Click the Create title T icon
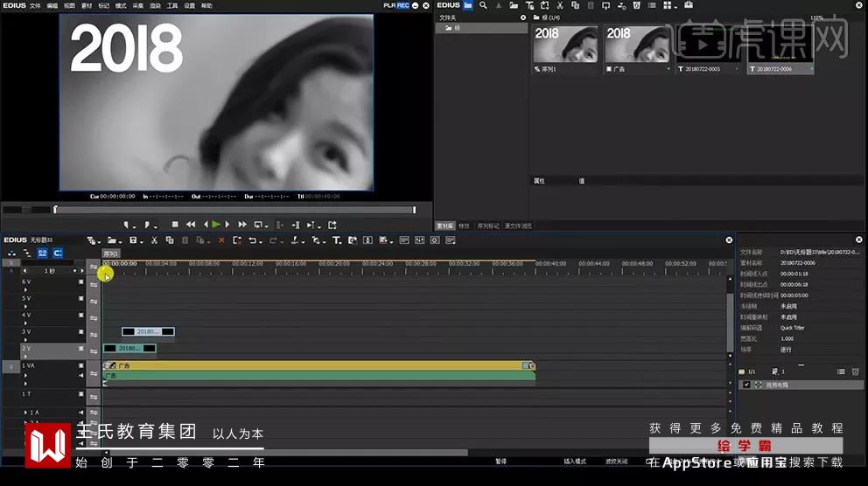868x486 pixels. tap(336, 240)
